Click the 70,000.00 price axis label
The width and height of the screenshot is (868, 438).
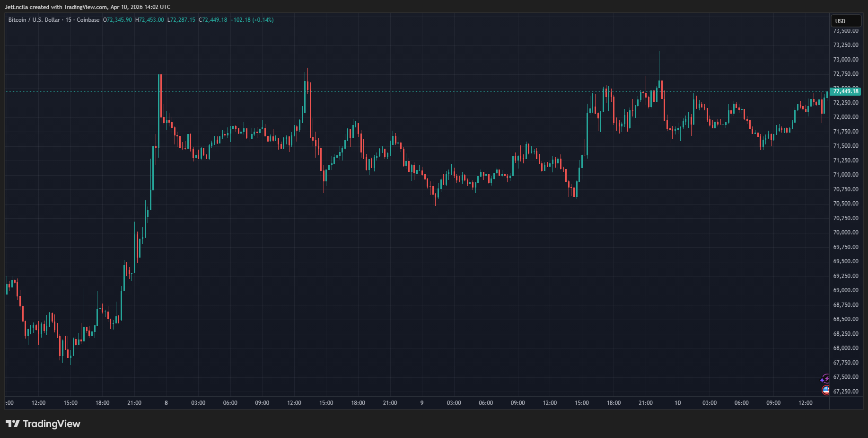coord(845,232)
